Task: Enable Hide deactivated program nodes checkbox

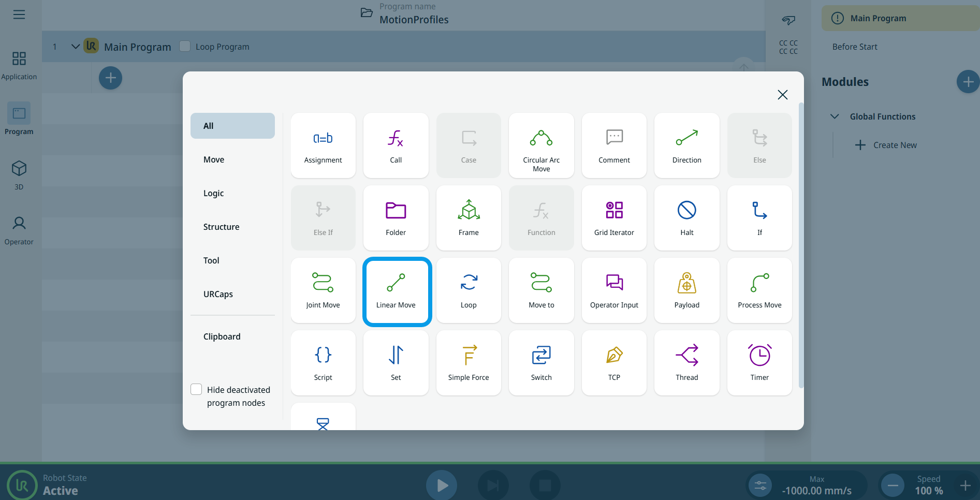Action: click(197, 389)
